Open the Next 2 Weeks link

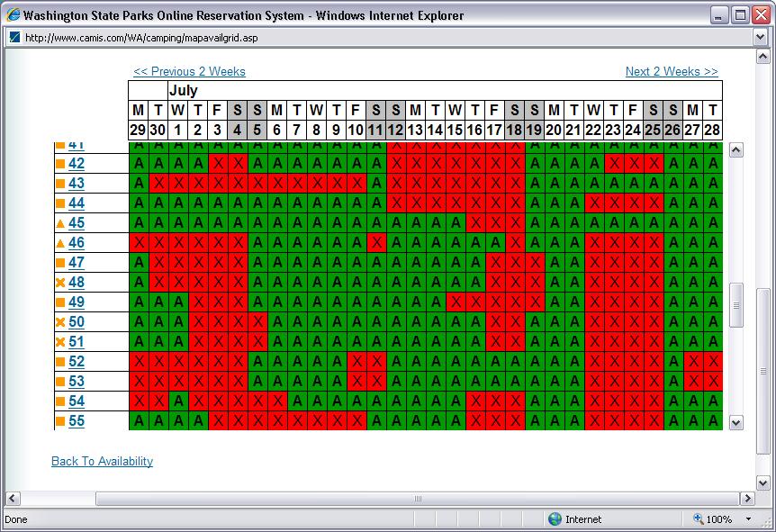(x=672, y=72)
